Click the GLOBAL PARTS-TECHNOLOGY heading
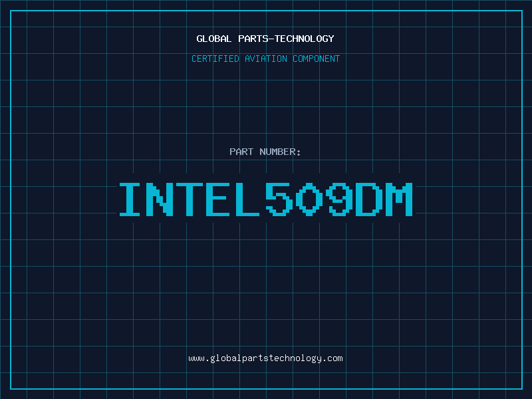The width and height of the screenshot is (532, 399). tap(265, 39)
